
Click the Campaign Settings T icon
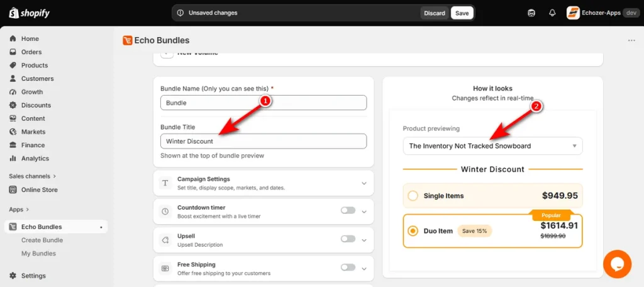pyautogui.click(x=165, y=183)
